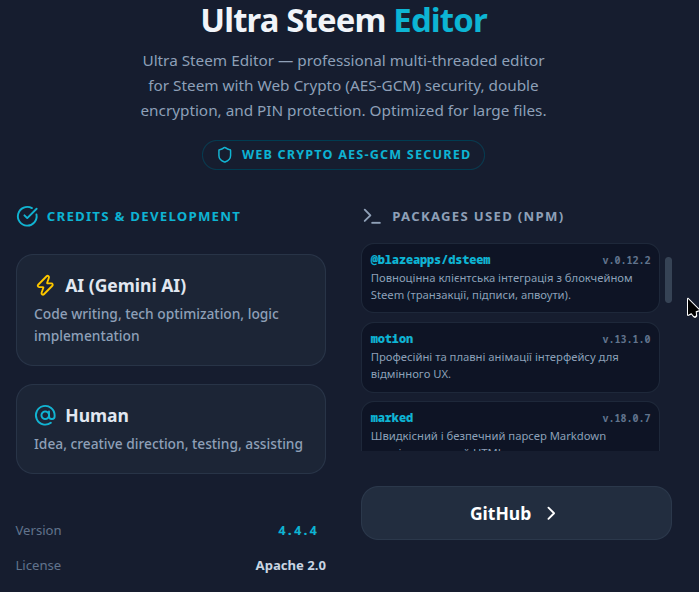Click the Version label
The height and width of the screenshot is (592, 699).
pyautogui.click(x=38, y=530)
